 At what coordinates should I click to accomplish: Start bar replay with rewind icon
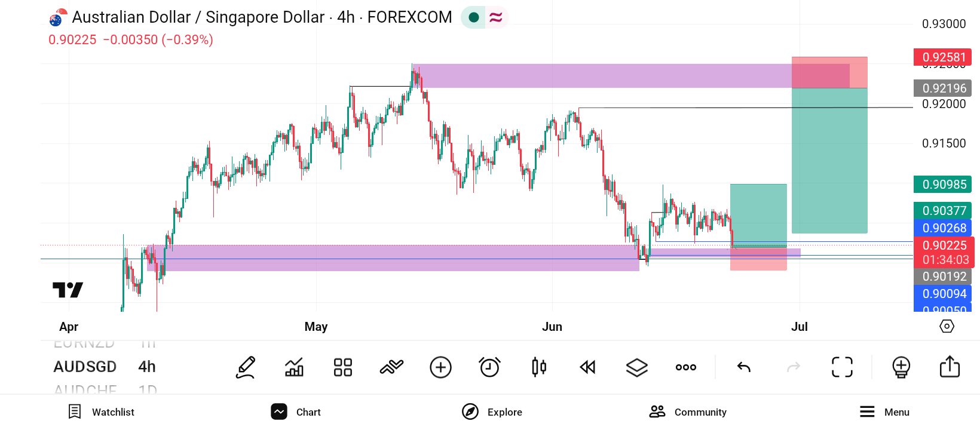[587, 367]
